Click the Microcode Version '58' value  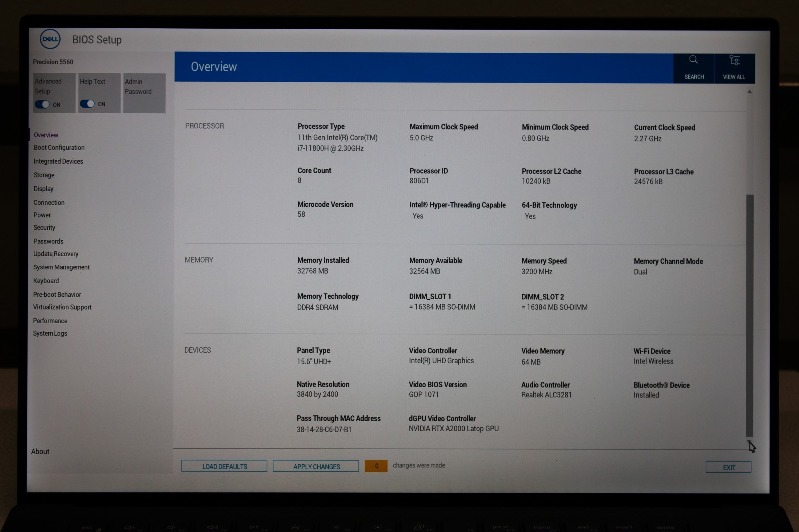(301, 214)
